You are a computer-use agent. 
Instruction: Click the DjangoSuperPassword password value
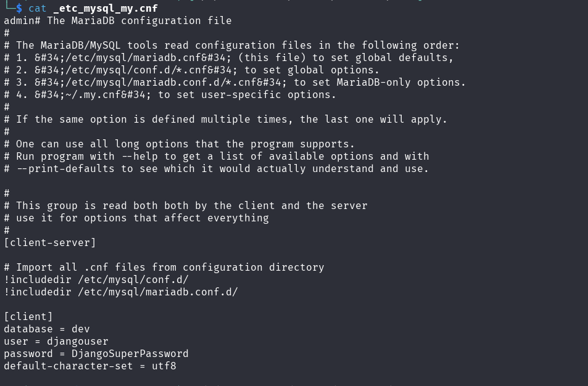pyautogui.click(x=130, y=353)
